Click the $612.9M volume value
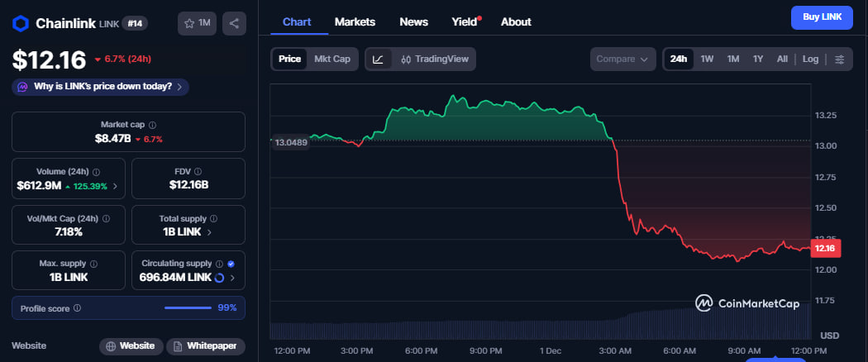 39,186
